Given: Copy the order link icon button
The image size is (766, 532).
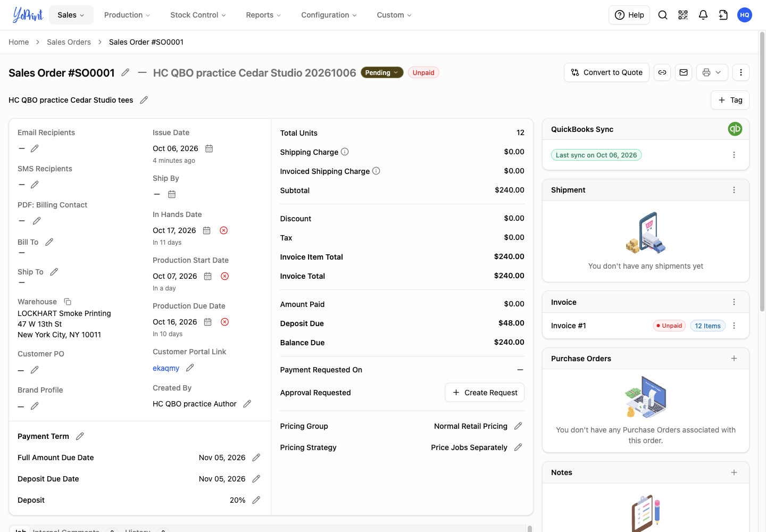Looking at the screenshot, I should pos(662,72).
